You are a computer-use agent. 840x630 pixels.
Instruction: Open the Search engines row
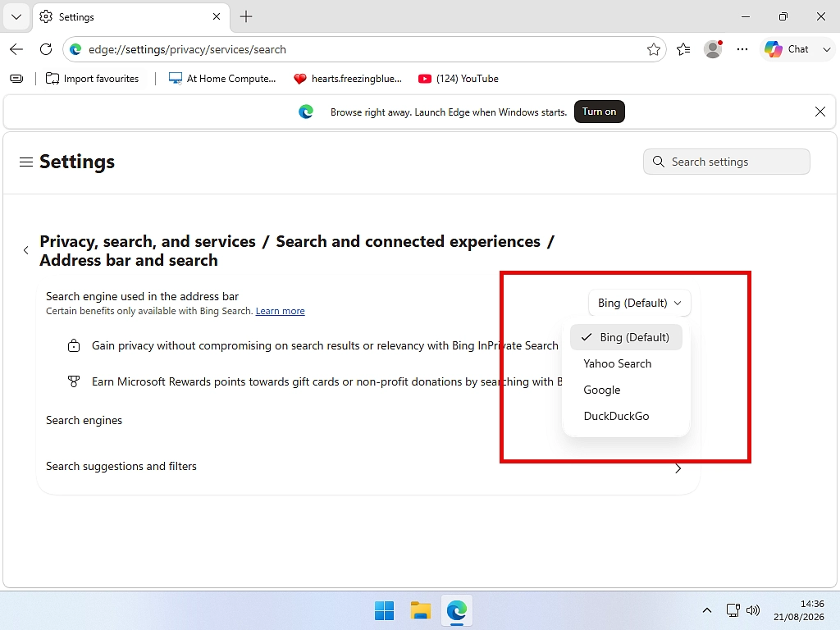(x=368, y=421)
